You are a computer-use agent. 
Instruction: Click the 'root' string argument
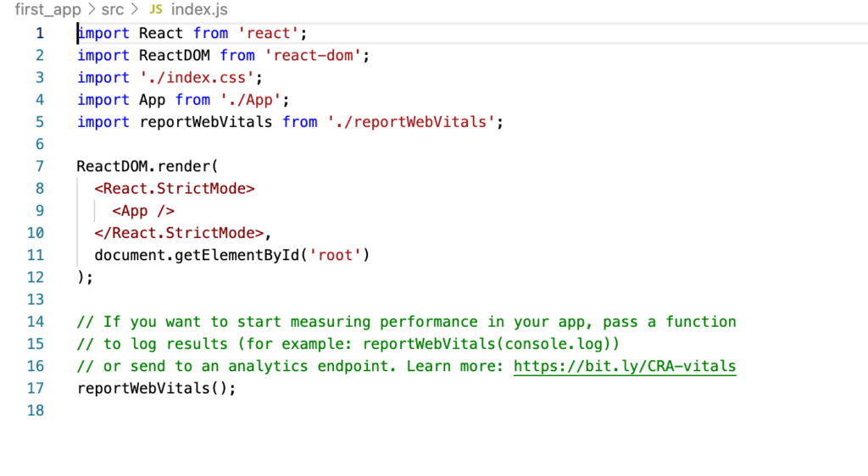point(339,255)
